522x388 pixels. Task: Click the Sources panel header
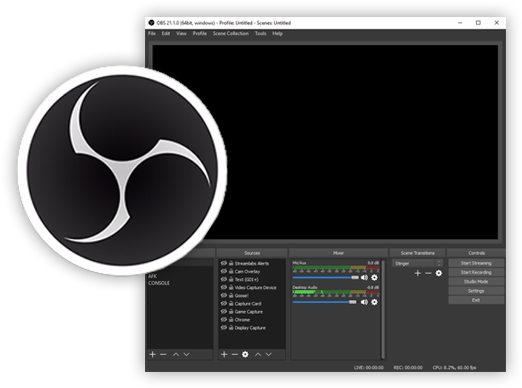(252, 253)
